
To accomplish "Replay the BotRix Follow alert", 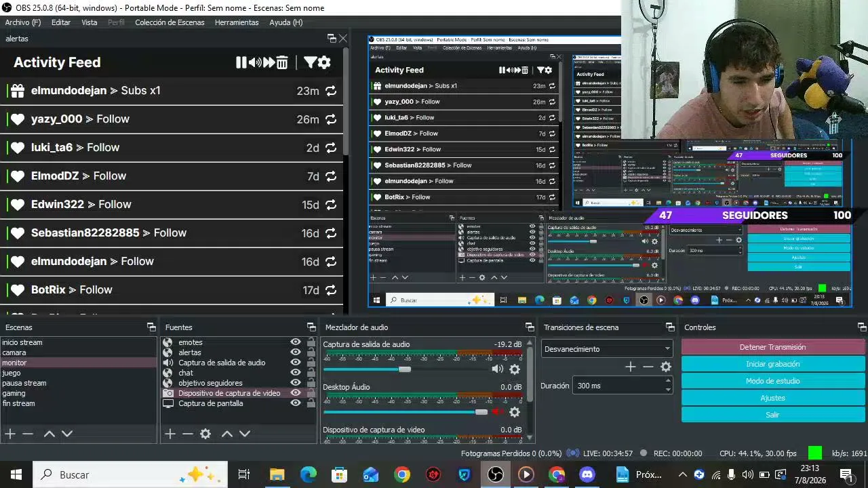I will 331,290.
